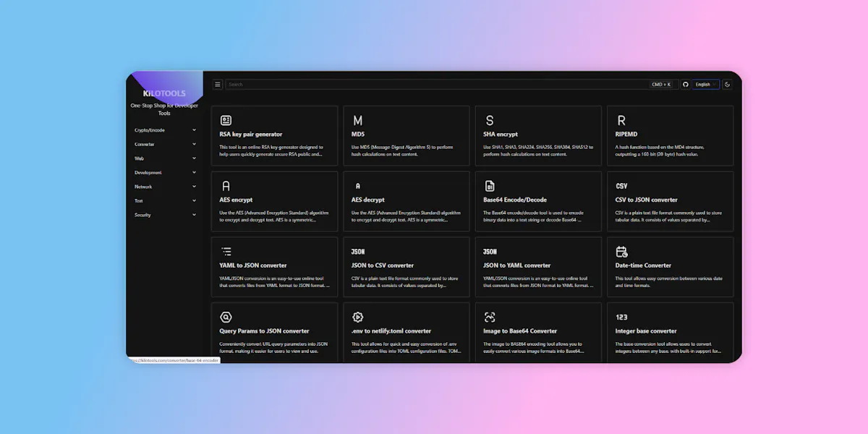Expand the Network sidebar category
The height and width of the screenshot is (434, 868).
click(x=164, y=187)
